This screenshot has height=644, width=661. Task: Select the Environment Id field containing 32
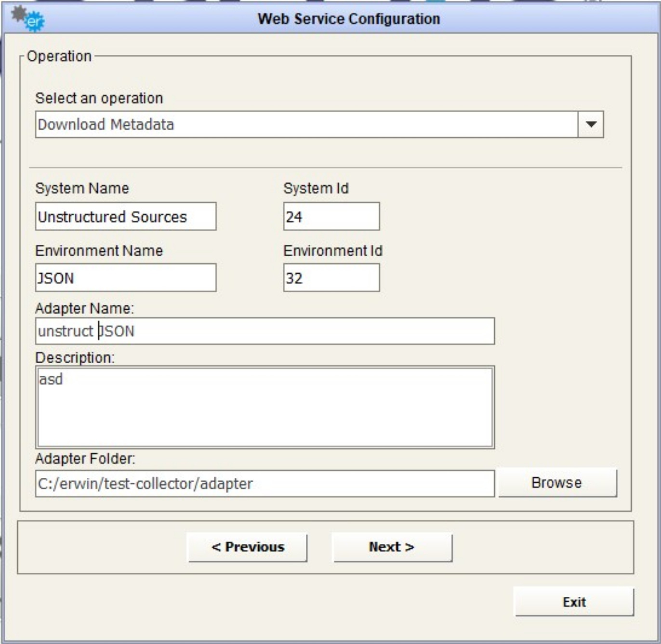pos(331,278)
